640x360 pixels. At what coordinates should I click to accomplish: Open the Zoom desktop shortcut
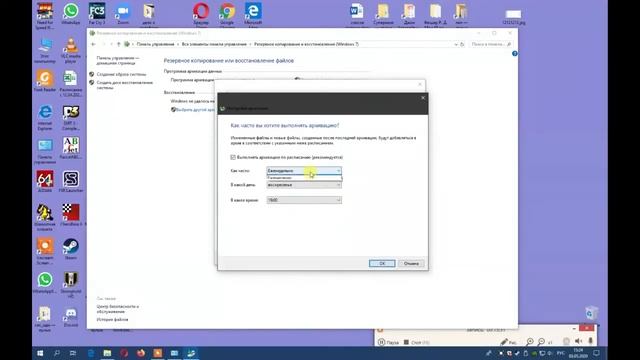122,13
